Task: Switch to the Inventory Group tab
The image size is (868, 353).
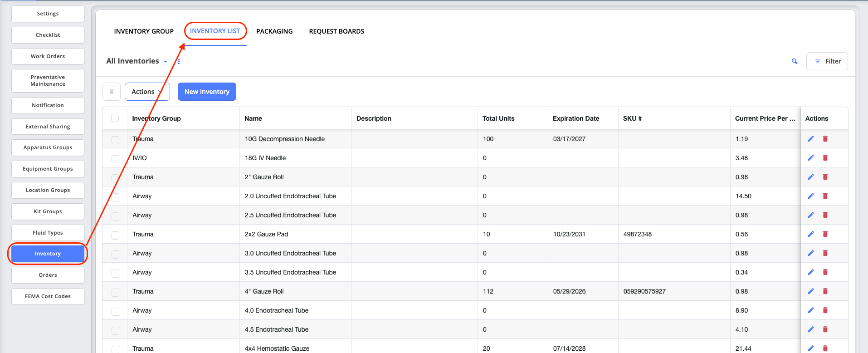Action: tap(144, 31)
